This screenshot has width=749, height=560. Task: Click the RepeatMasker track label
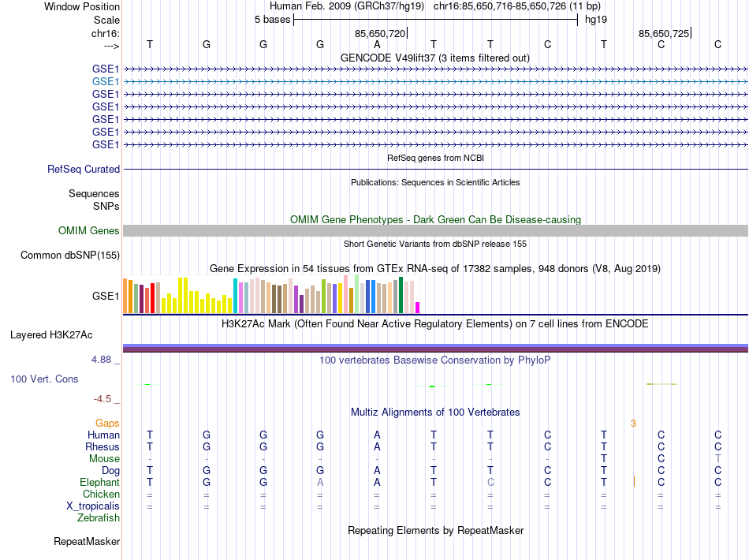pyautogui.click(x=87, y=541)
